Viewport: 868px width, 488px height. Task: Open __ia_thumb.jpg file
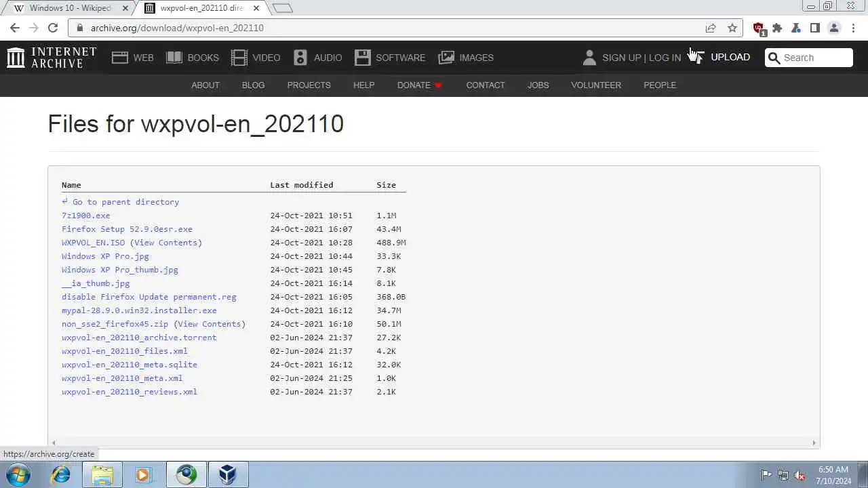96,283
